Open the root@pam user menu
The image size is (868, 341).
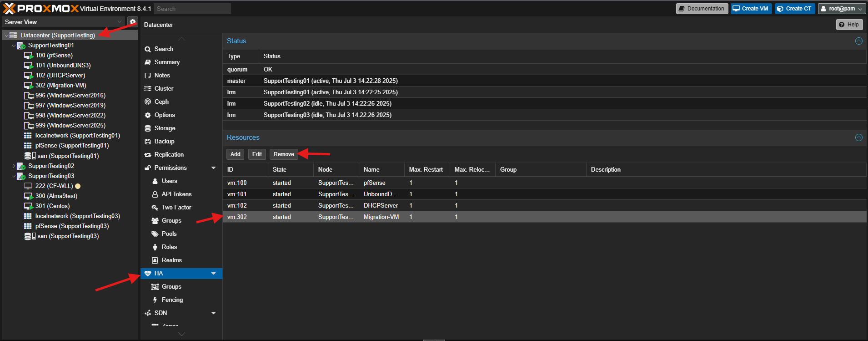842,9
